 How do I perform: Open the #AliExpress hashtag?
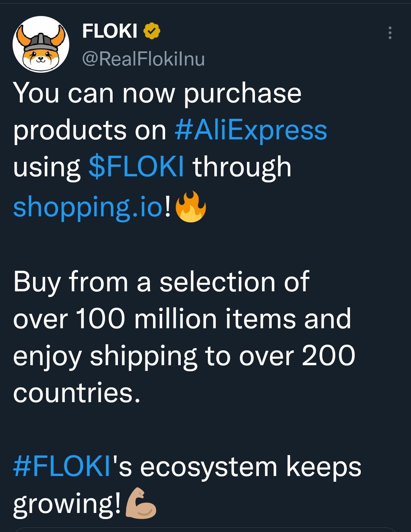[x=251, y=131]
